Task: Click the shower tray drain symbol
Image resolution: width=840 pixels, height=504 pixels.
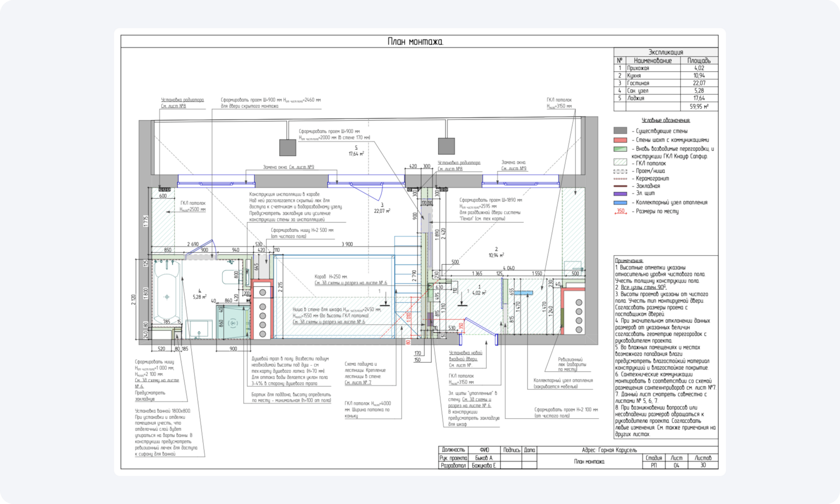Action: (232, 323)
